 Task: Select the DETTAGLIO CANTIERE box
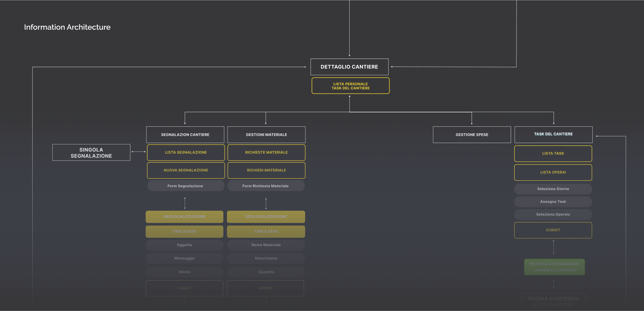(349, 67)
